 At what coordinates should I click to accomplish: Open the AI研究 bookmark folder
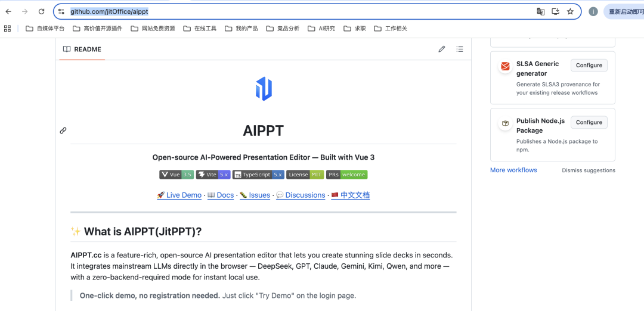(321, 29)
